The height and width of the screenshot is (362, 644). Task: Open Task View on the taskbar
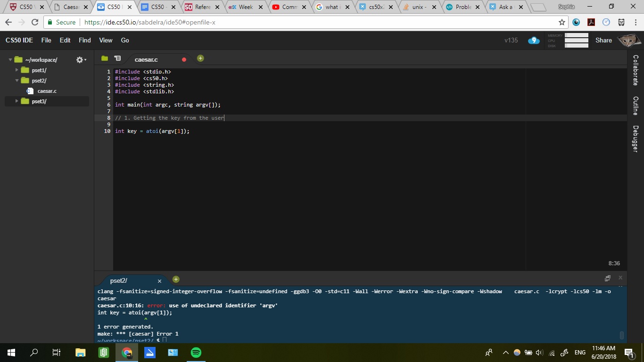57,352
